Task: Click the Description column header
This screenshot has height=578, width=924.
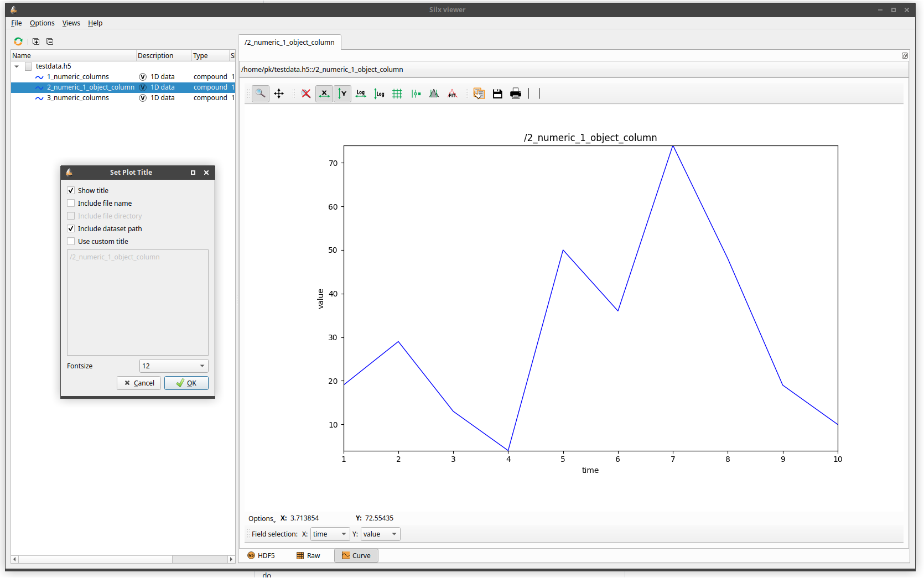Action: pyautogui.click(x=164, y=55)
